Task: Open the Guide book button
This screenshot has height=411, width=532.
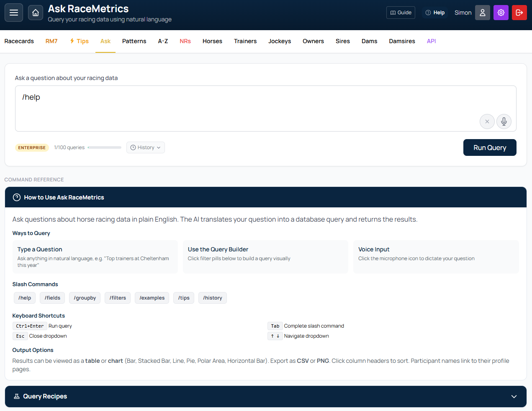Action: (x=401, y=13)
